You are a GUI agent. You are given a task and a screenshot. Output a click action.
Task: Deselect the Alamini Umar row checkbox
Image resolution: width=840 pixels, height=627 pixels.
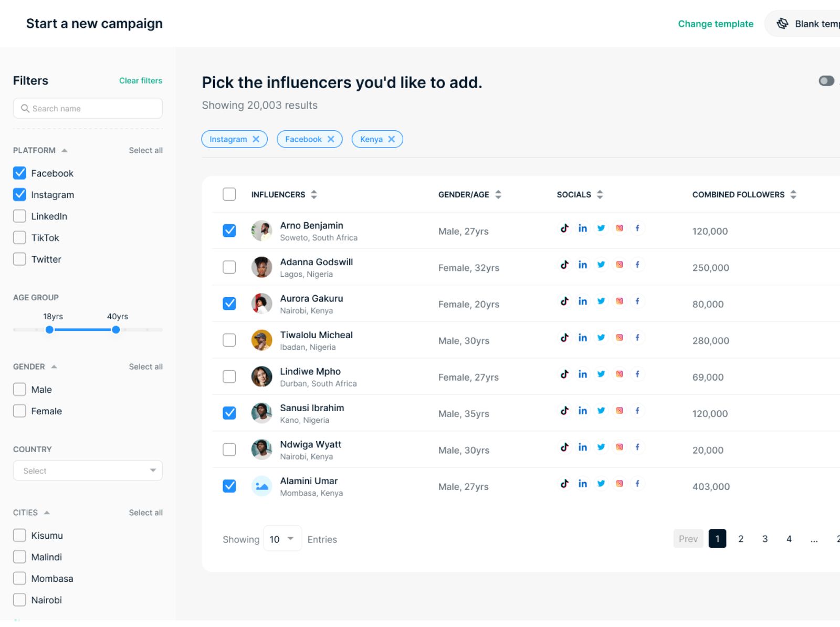point(229,486)
